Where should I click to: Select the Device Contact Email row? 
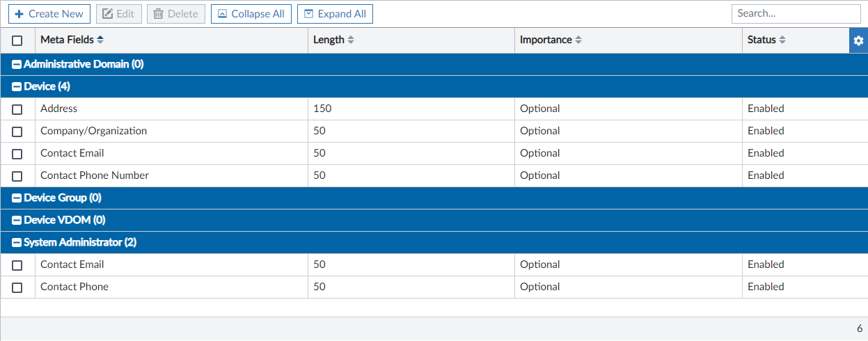17,154
